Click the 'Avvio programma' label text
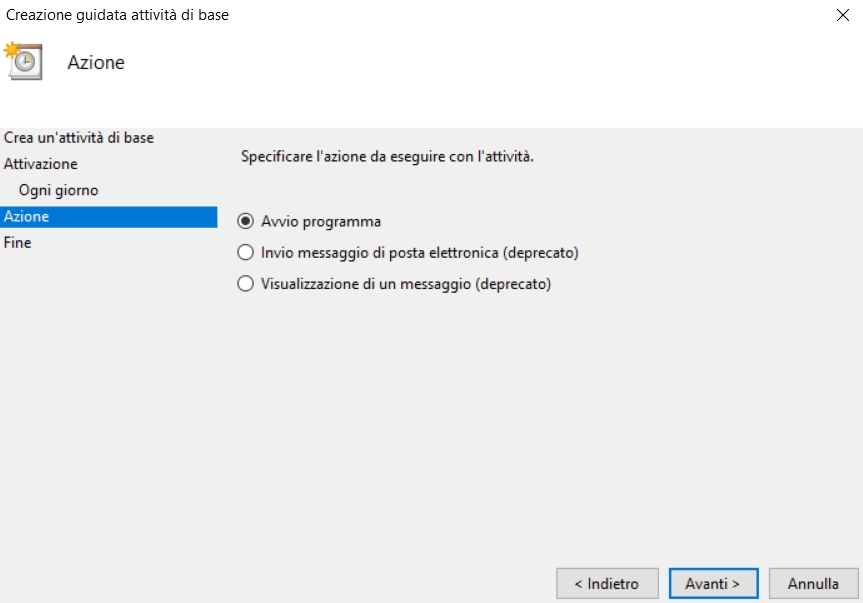Screen dimensions: 863x603 321,222
